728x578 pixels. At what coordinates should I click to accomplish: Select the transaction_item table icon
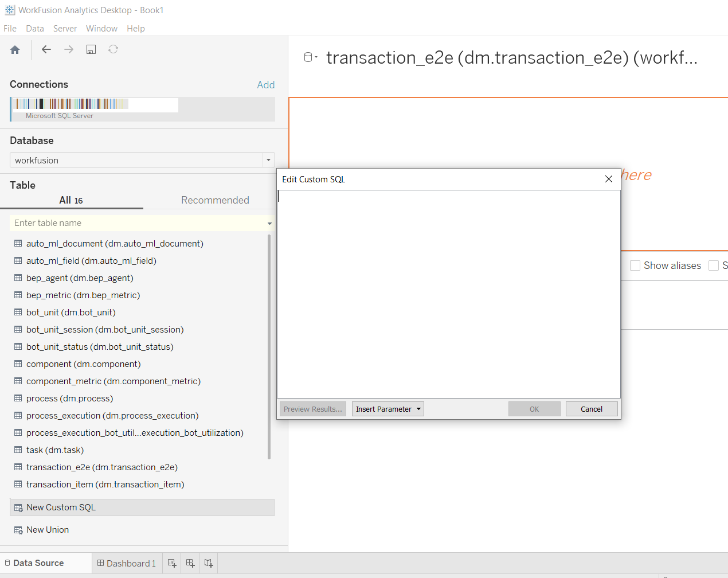click(18, 484)
